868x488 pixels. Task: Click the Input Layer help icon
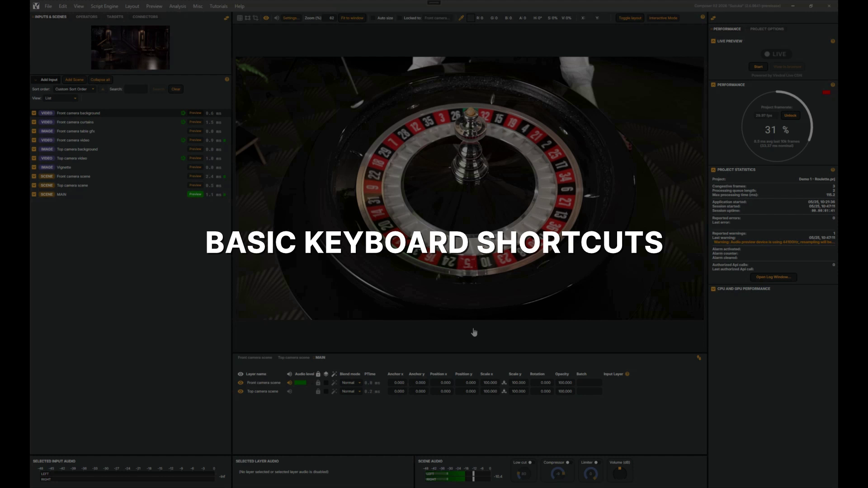click(627, 374)
